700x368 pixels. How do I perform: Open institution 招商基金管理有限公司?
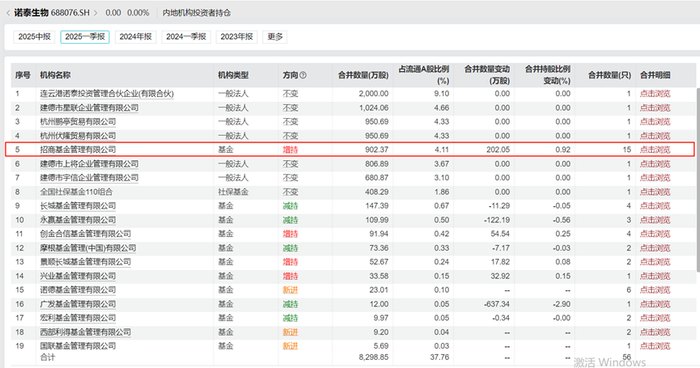pos(78,150)
